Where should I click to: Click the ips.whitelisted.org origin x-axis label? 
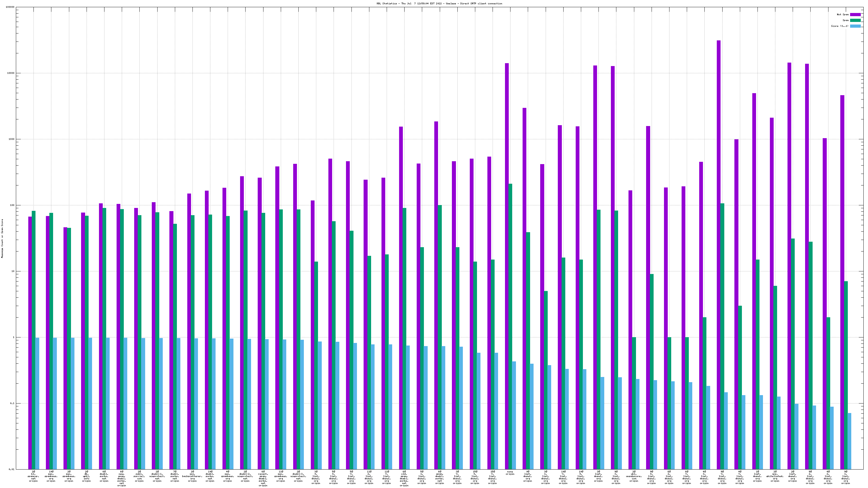tap(775, 476)
